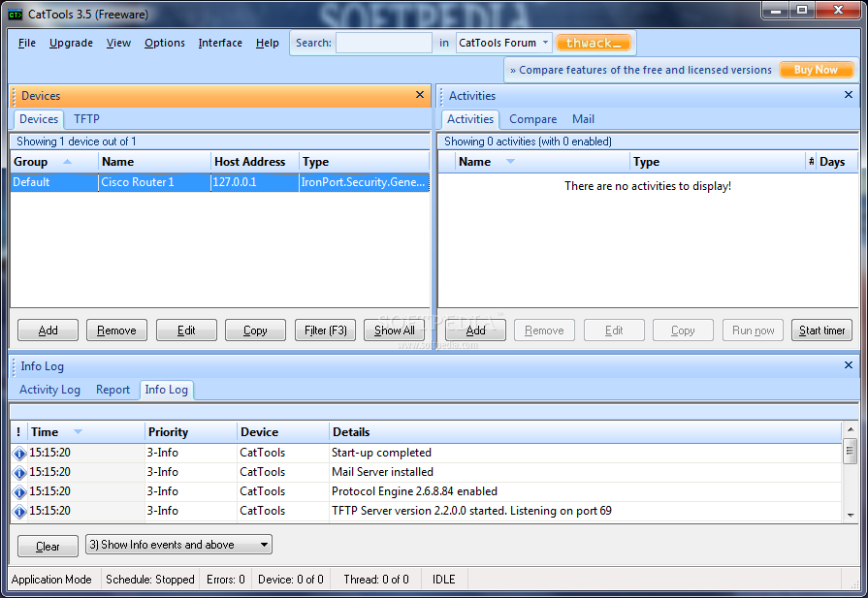Switch to the Compare tab

pyautogui.click(x=532, y=119)
